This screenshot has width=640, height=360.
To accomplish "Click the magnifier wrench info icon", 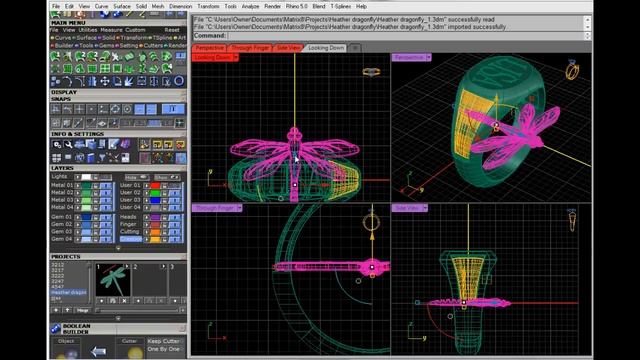I will coord(68,144).
